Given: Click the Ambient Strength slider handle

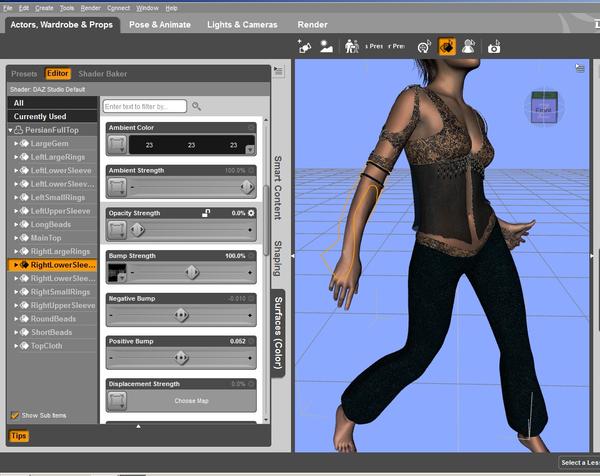Looking at the screenshot, I should coord(247,187).
